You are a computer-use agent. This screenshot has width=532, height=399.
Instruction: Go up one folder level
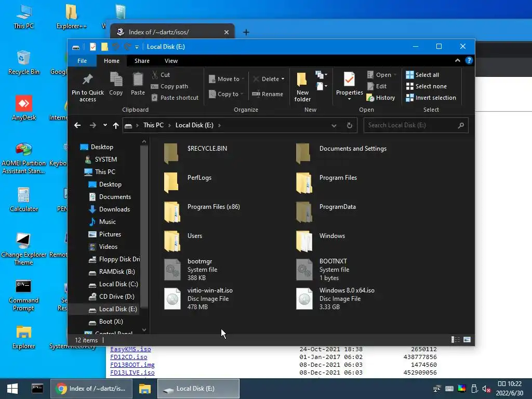point(116,125)
